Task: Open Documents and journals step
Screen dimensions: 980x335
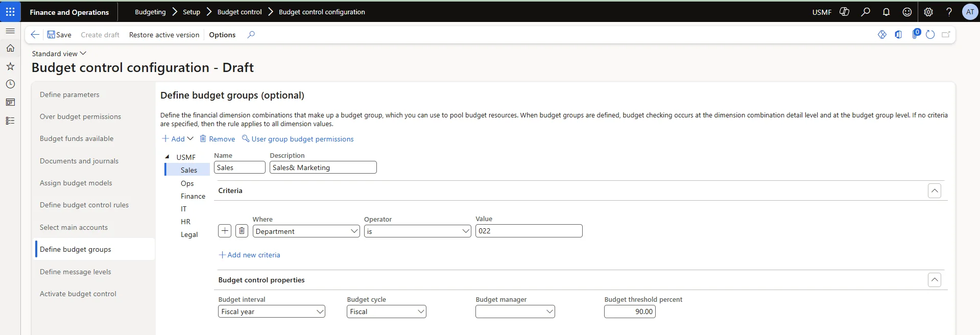Action: [79, 161]
